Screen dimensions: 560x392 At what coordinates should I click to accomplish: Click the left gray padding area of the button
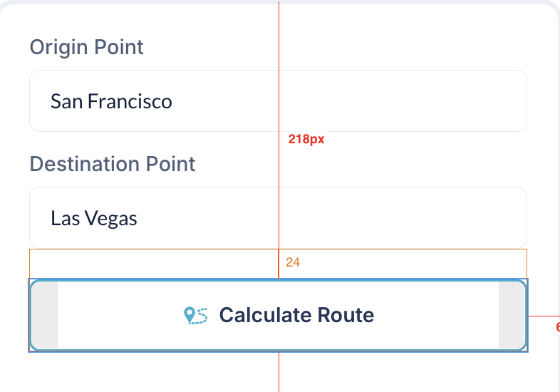(x=44, y=315)
